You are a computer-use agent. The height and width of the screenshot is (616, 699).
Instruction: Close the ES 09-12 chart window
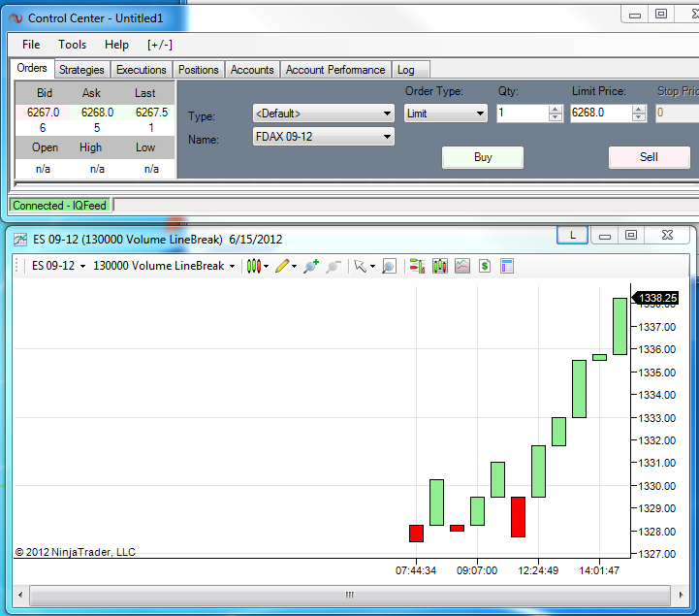tap(667, 236)
